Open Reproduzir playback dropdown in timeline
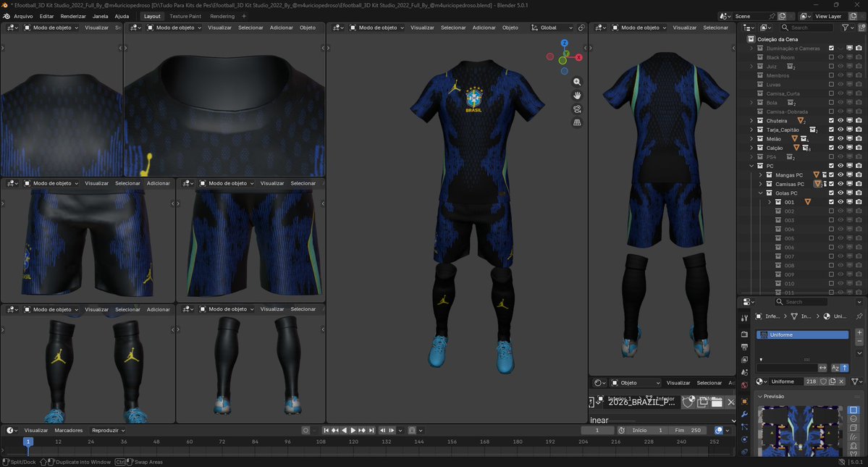Viewport: 868px width, 467px height. 108,430
